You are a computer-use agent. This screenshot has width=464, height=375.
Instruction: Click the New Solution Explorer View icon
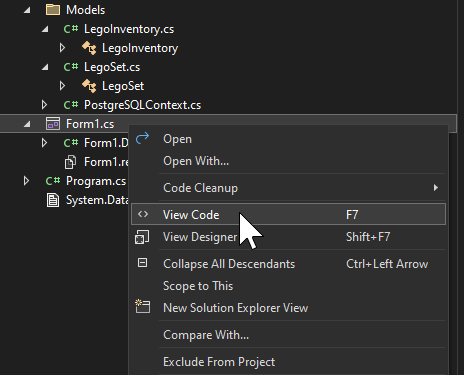tap(142, 306)
